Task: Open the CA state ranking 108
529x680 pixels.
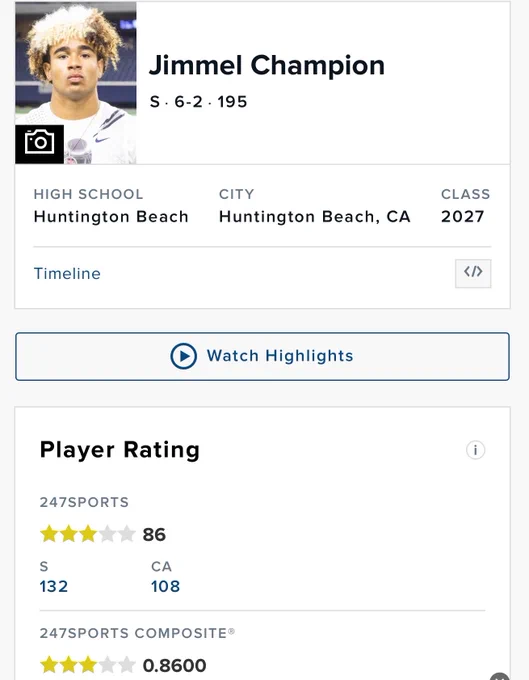Action: pos(165,586)
